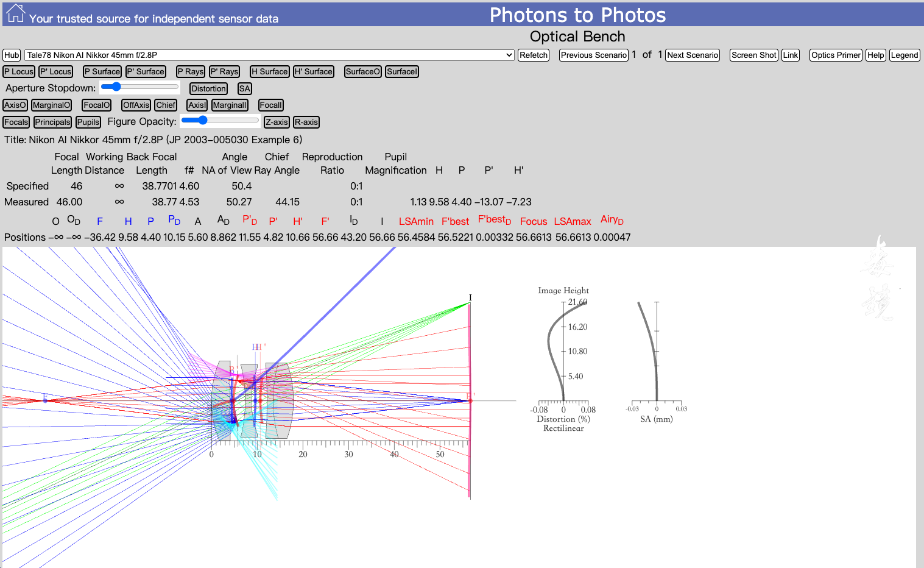
Task: Toggle the SurfaceI display
Action: 402,71
